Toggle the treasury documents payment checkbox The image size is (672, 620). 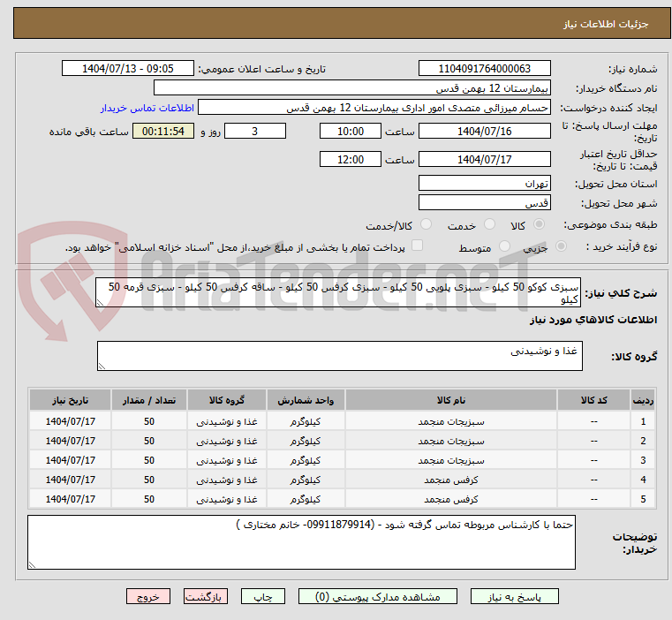[418, 246]
